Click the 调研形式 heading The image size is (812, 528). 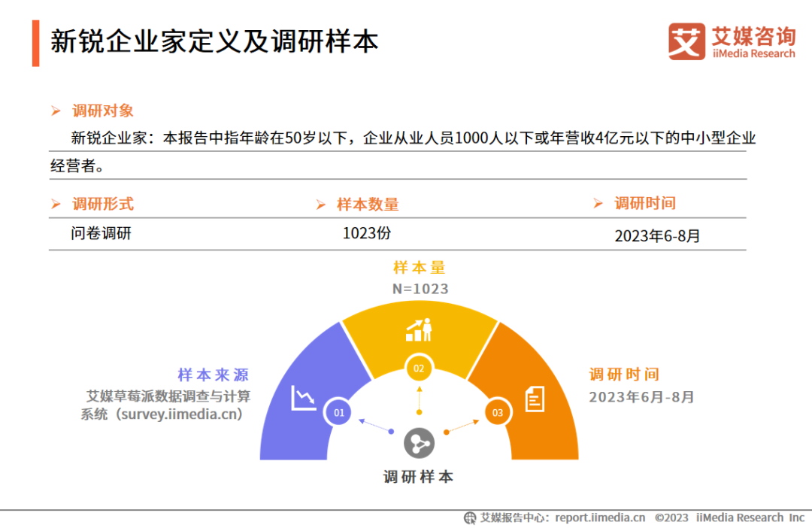[102, 204]
